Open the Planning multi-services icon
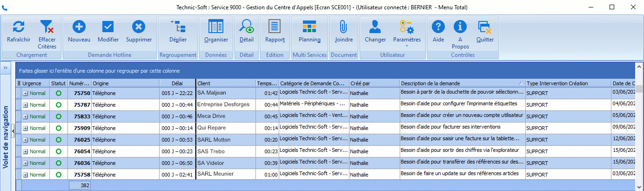 coord(309,27)
